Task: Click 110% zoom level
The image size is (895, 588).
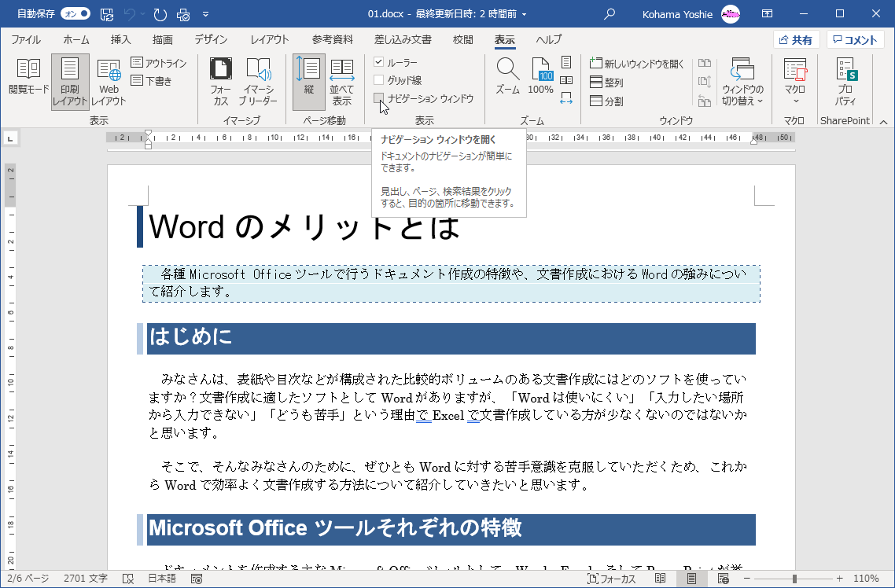Action: tap(866, 579)
